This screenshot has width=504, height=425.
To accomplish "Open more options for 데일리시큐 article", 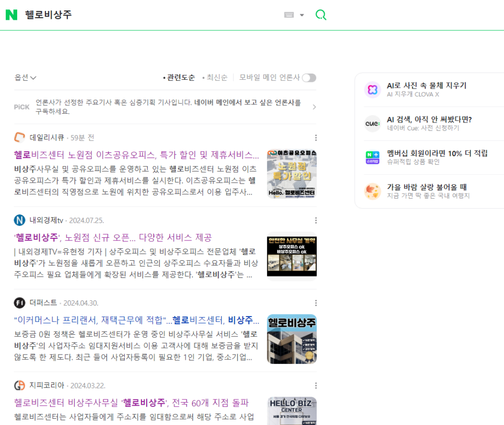I will tap(316, 138).
